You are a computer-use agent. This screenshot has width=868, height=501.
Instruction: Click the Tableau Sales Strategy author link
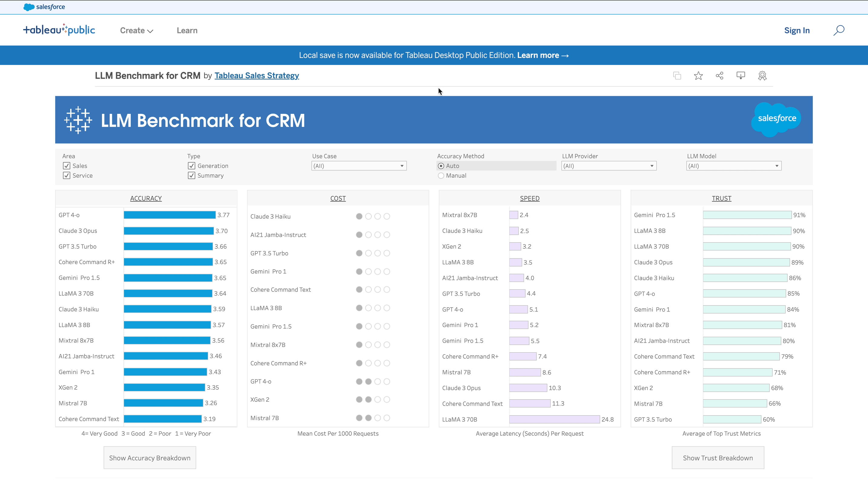[x=256, y=75]
